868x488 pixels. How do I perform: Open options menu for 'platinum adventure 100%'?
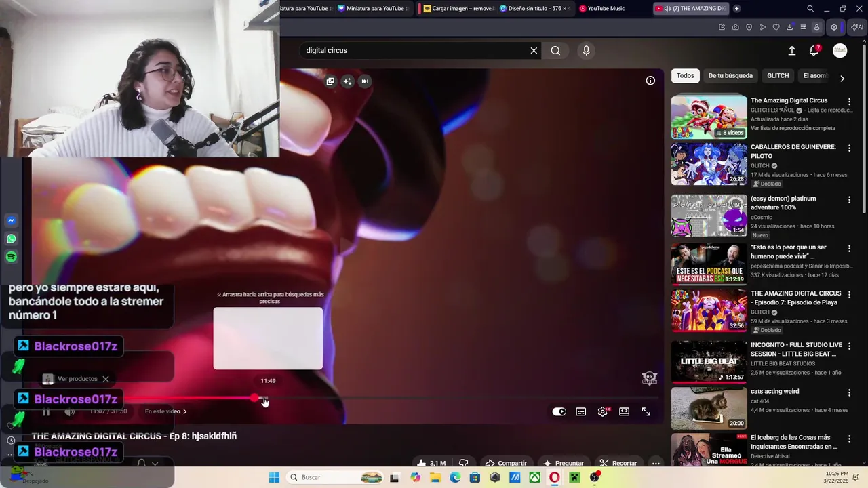pyautogui.click(x=849, y=200)
